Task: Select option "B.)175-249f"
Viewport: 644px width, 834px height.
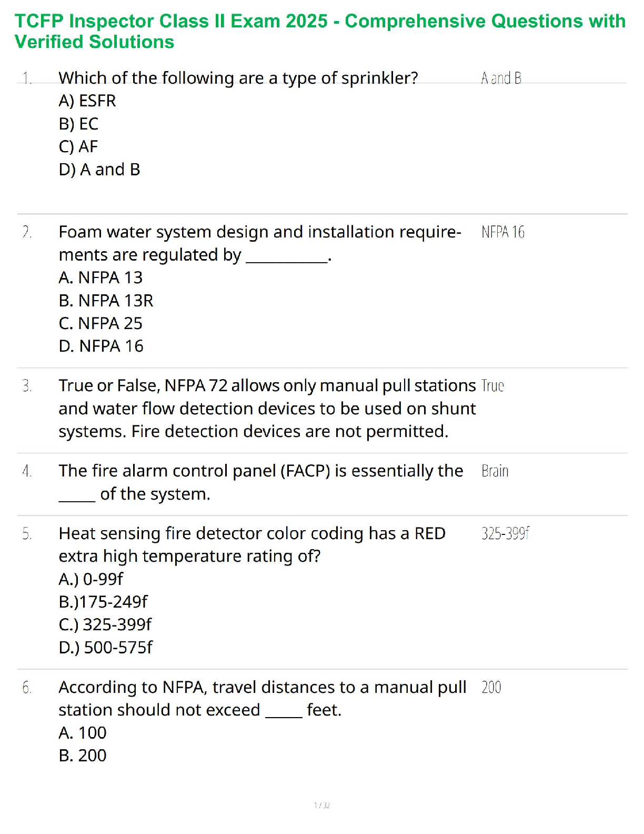Action: point(103,602)
